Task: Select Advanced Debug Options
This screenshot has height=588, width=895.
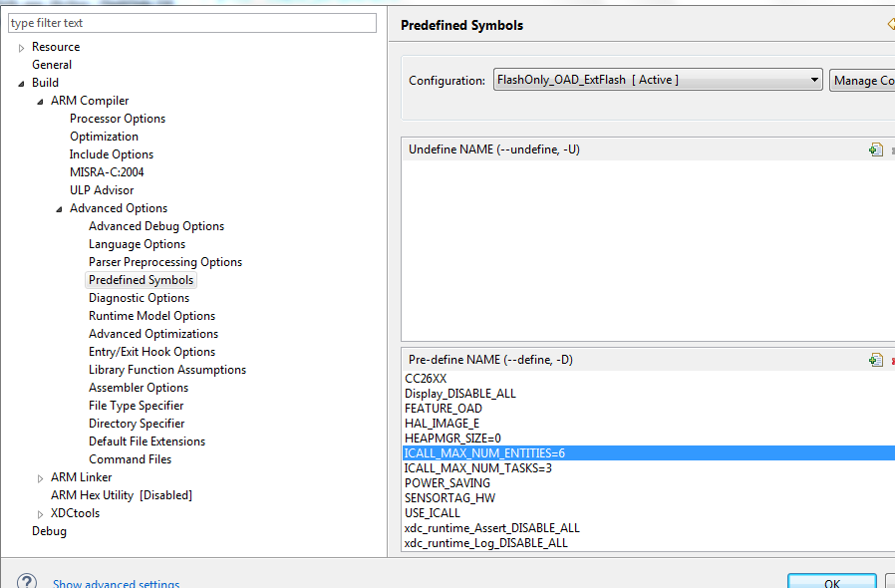Action: coord(156,226)
